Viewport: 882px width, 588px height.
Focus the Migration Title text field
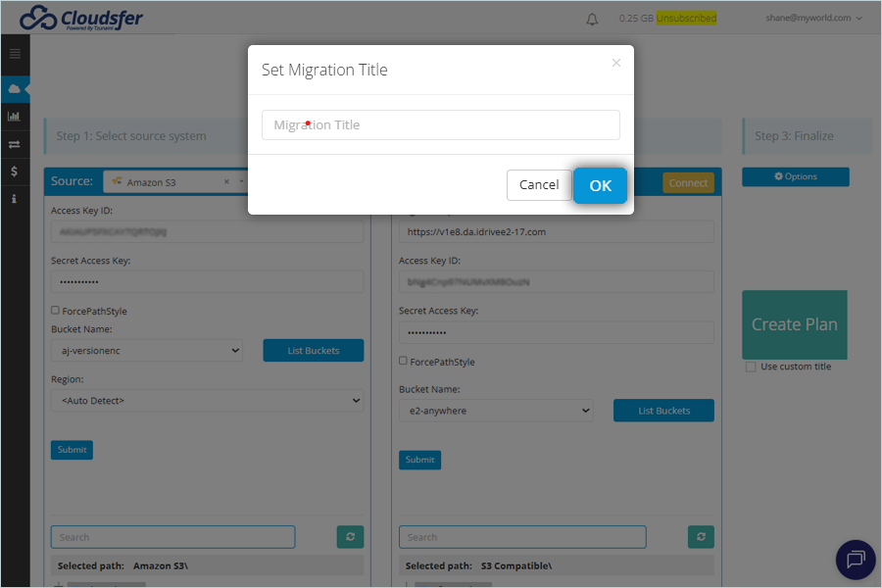click(441, 124)
